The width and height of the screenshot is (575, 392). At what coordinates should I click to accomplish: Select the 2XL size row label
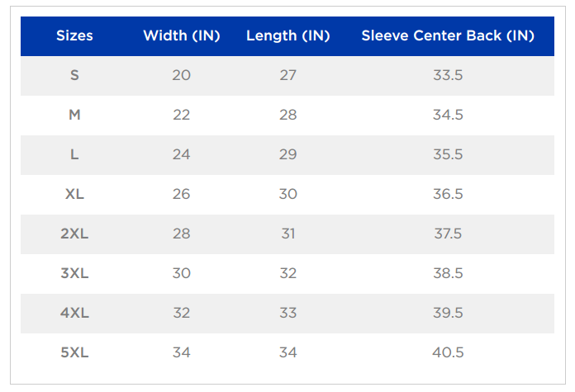[74, 234]
